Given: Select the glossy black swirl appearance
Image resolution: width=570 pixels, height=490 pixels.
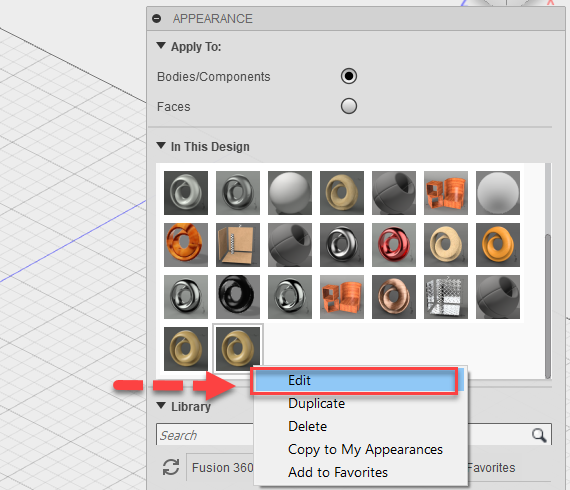Looking at the screenshot, I should pos(238,297).
